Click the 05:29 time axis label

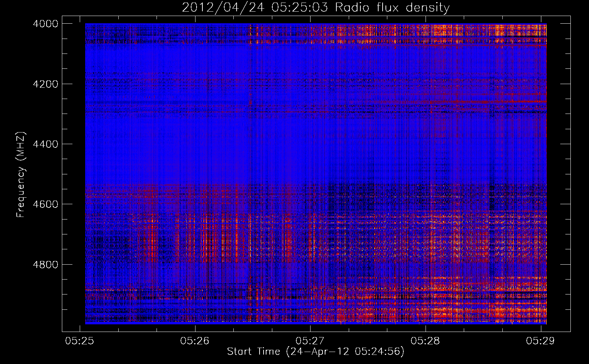pyautogui.click(x=541, y=341)
